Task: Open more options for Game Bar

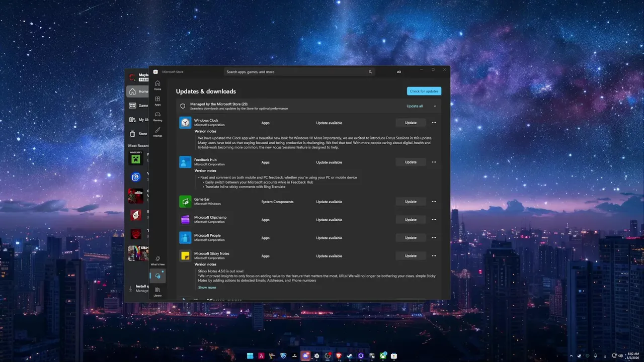Action: click(x=434, y=202)
